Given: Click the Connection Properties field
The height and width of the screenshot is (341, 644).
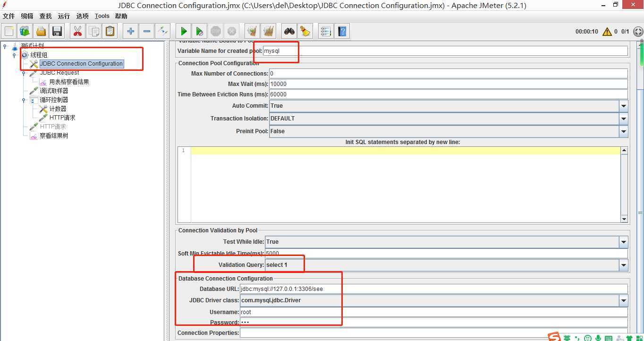Looking at the screenshot, I should coord(434,333).
